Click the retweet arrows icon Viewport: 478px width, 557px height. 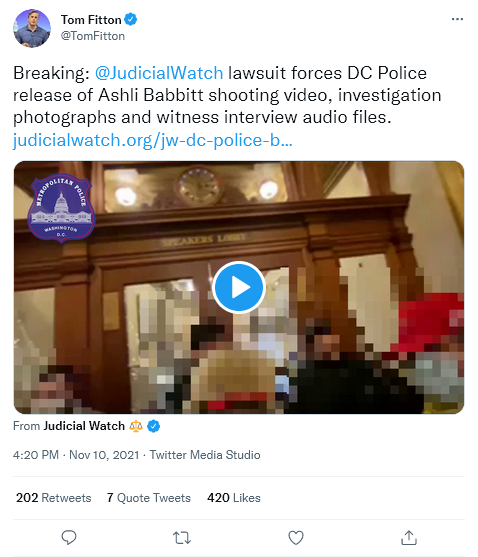point(182,538)
